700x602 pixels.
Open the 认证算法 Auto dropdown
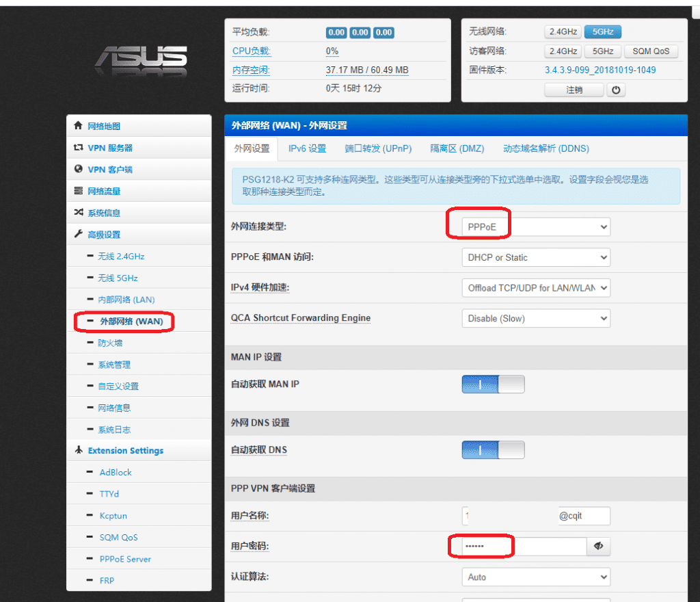[x=536, y=577]
